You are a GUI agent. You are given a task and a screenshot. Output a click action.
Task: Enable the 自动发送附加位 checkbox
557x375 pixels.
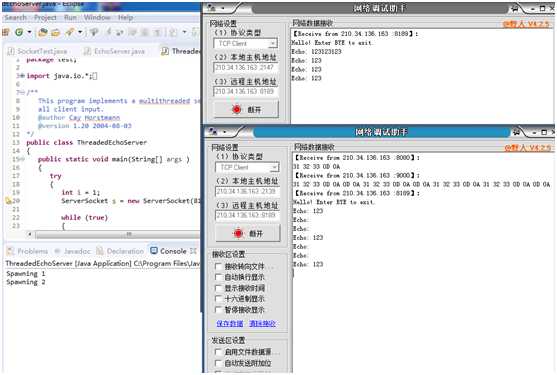[219, 363]
